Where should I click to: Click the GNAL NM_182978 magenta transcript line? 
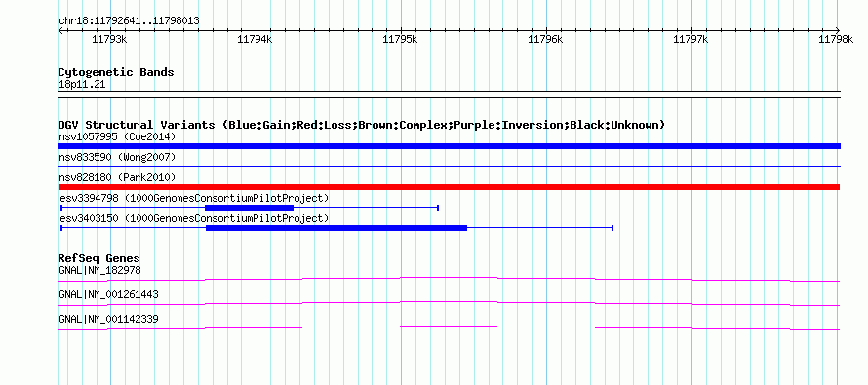[x=449, y=279]
